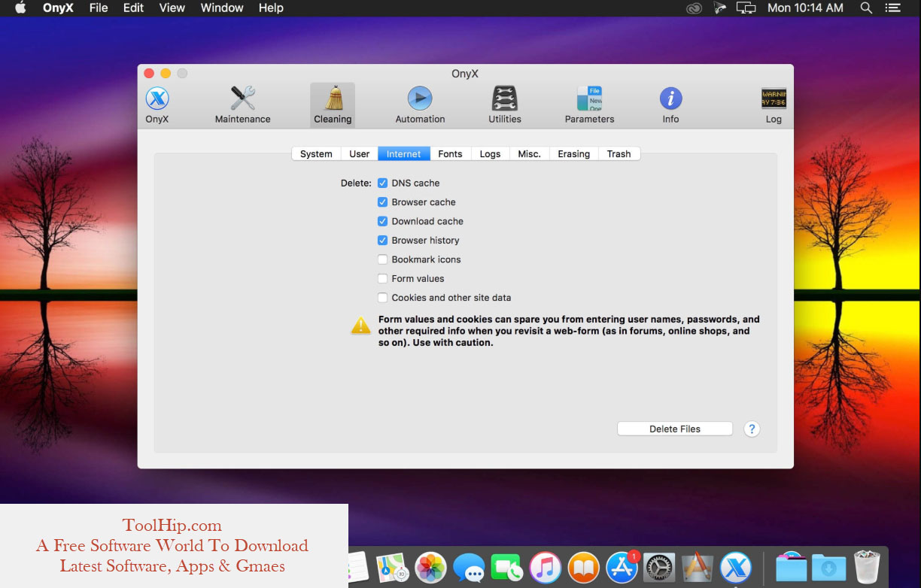Viewport: 921px width, 588px height.
Task: Open iTunes from the Dock
Action: (x=546, y=567)
